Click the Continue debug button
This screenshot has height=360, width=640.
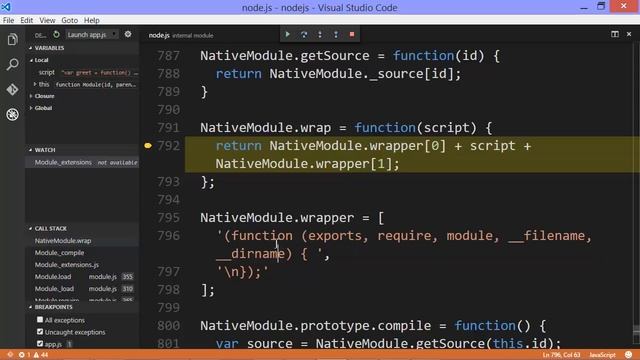287,35
